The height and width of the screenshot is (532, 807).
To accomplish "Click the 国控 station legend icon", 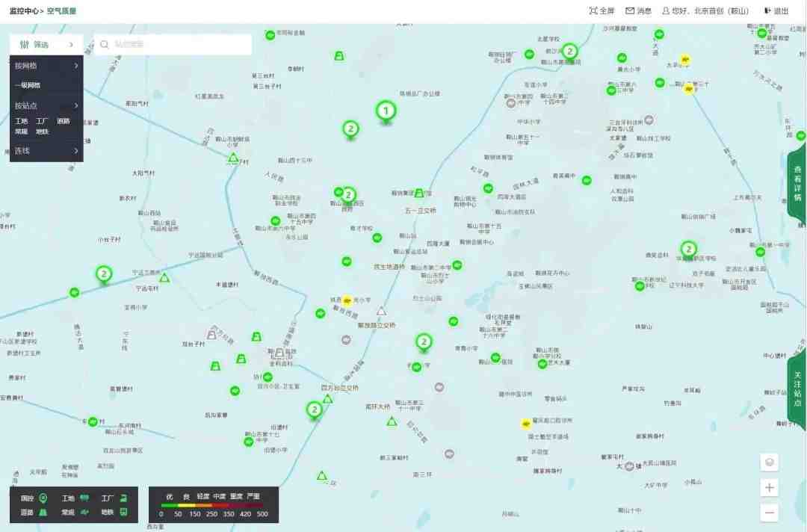I will click(43, 498).
